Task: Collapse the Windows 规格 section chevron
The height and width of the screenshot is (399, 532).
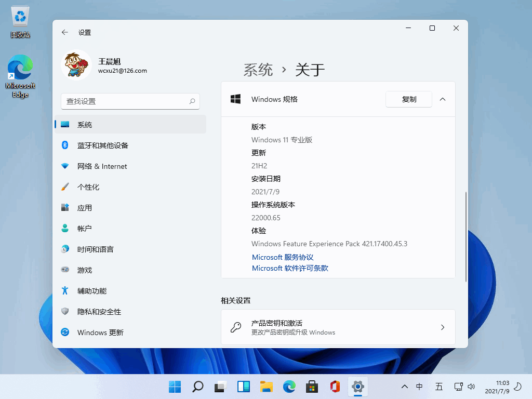Action: tap(442, 99)
